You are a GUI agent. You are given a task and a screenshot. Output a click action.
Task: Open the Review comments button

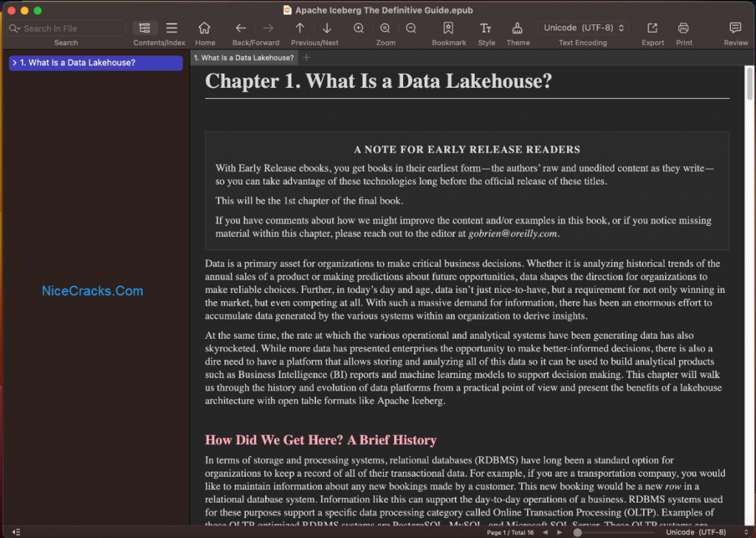735,28
